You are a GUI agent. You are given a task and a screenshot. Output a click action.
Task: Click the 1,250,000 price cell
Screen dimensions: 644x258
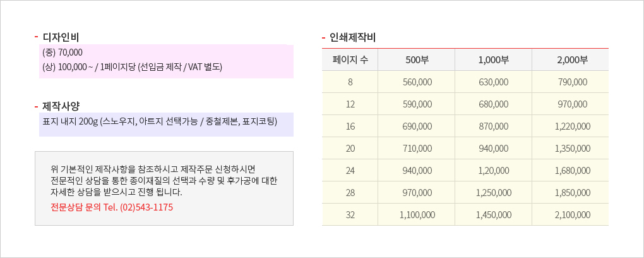pos(493,193)
